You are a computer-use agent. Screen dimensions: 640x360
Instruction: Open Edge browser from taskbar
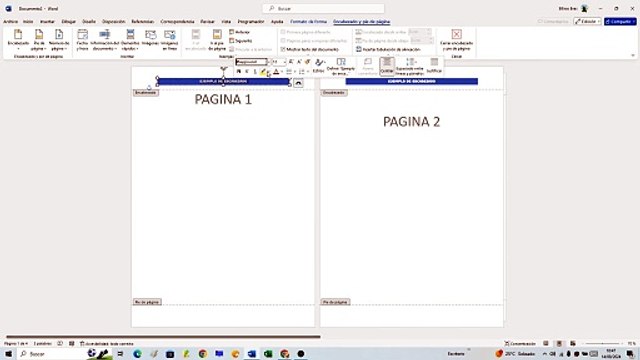[137, 354]
